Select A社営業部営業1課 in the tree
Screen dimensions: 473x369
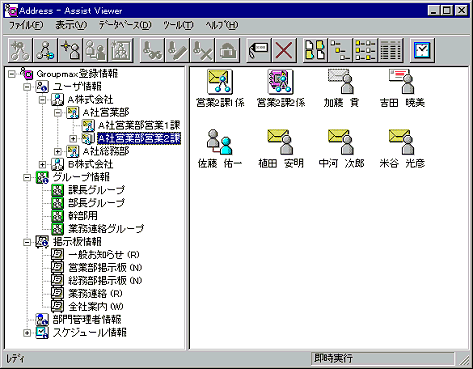click(x=139, y=126)
